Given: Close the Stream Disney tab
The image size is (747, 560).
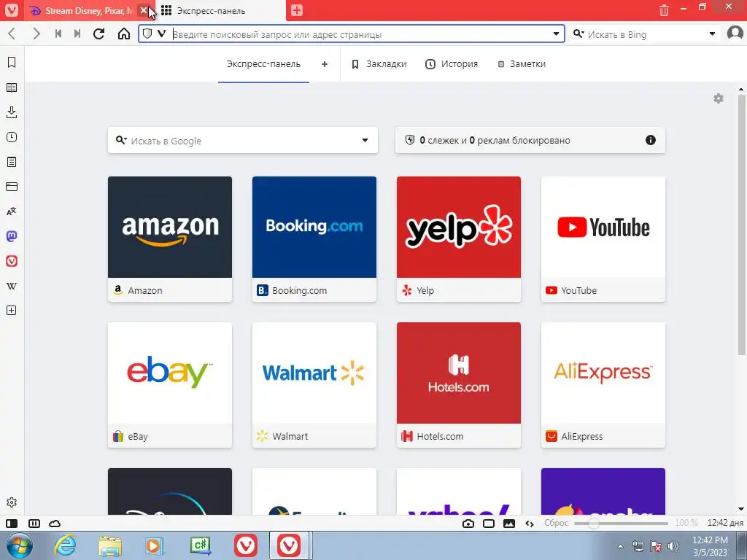Looking at the screenshot, I should [144, 10].
